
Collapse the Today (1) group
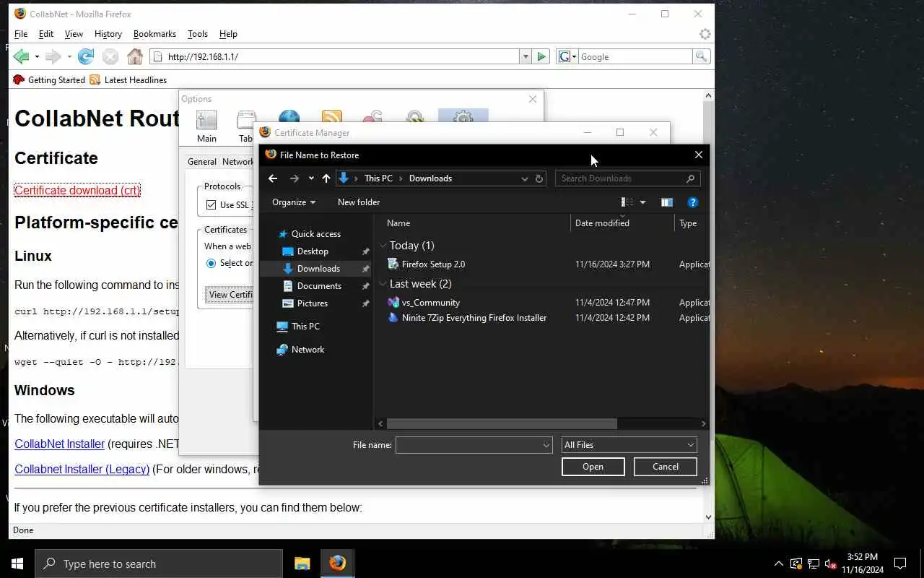coord(383,246)
